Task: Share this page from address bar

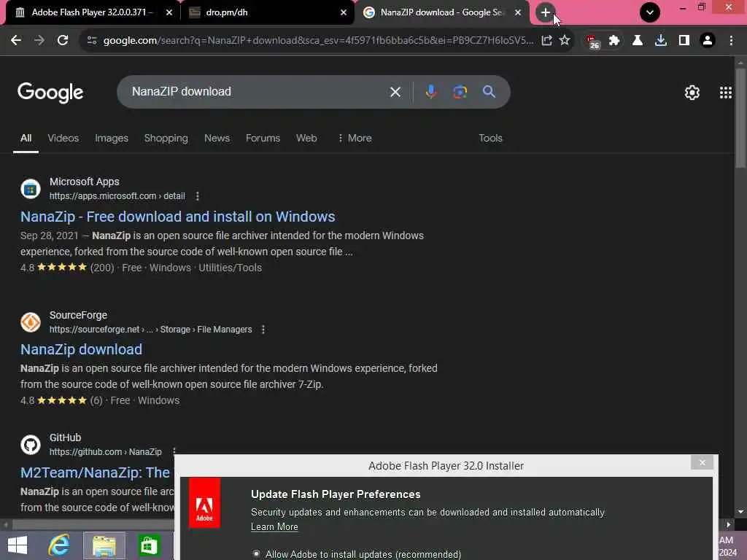Action: click(546, 41)
